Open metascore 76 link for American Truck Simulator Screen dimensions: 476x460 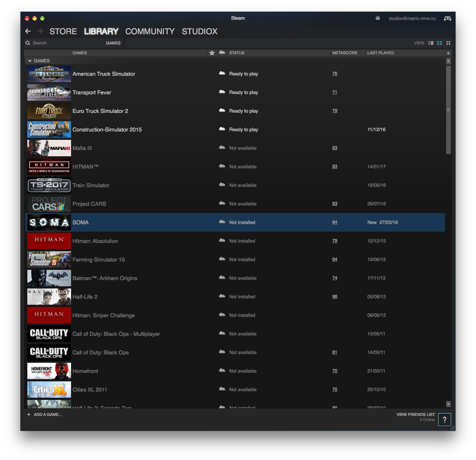pyautogui.click(x=335, y=74)
